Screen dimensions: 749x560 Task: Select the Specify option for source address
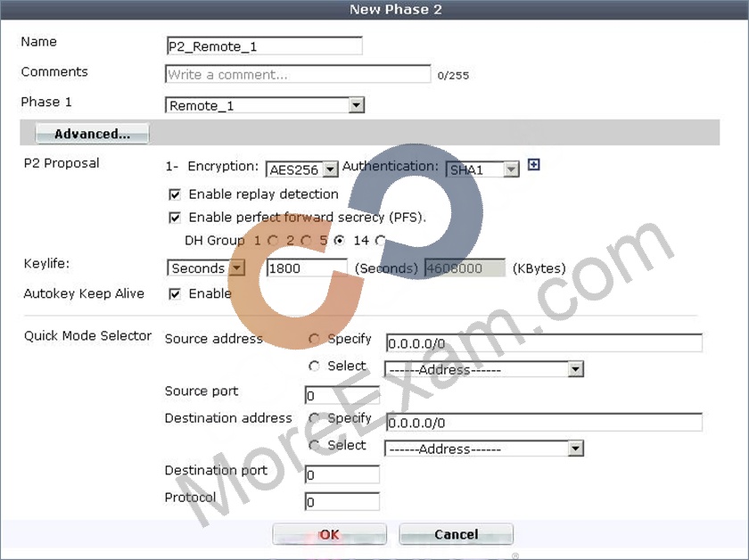click(314, 339)
